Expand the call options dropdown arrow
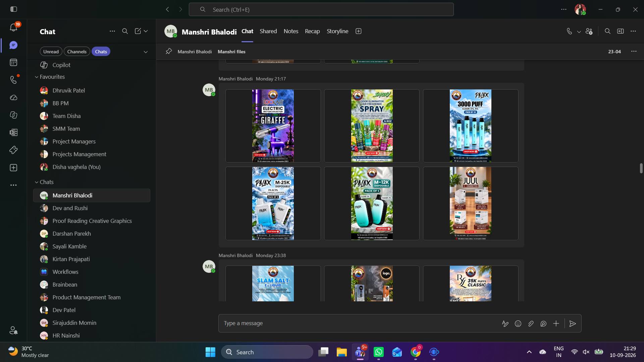The width and height of the screenshot is (644, 362). tap(579, 32)
